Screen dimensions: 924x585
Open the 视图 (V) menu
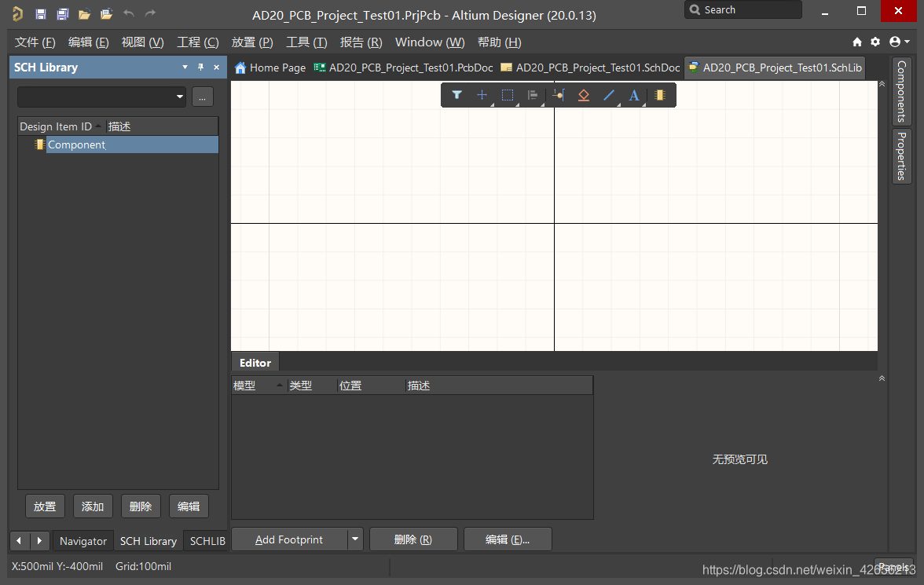coord(143,42)
